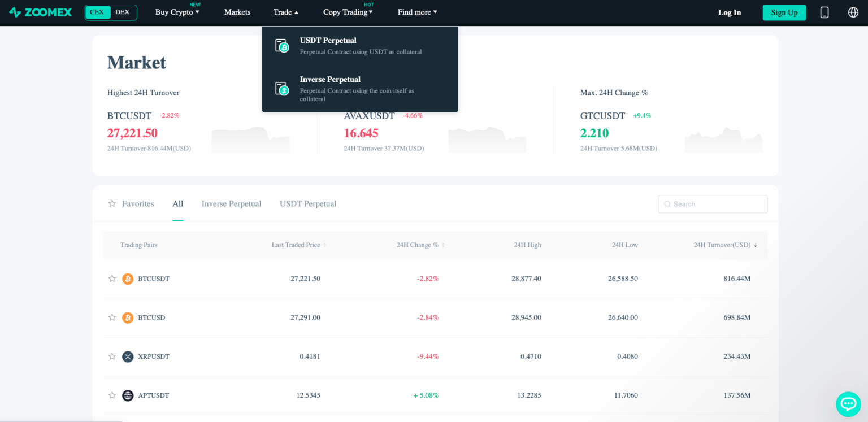Viewport: 868px width, 422px height.
Task: Open GTCUSDT in Max 24H Change card
Action: coord(602,116)
